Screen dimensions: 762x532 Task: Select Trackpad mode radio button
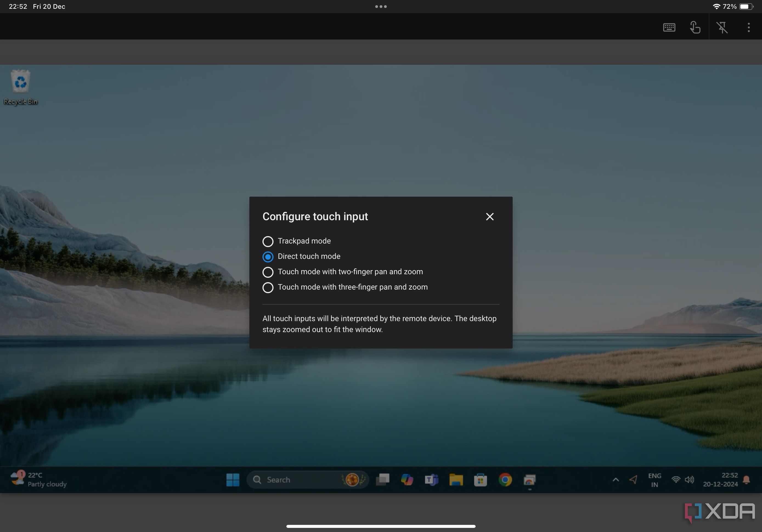[267, 241]
